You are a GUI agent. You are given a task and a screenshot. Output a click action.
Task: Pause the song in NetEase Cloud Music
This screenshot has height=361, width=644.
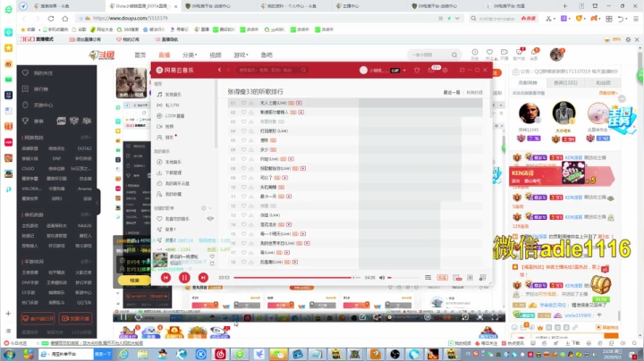pos(184,278)
